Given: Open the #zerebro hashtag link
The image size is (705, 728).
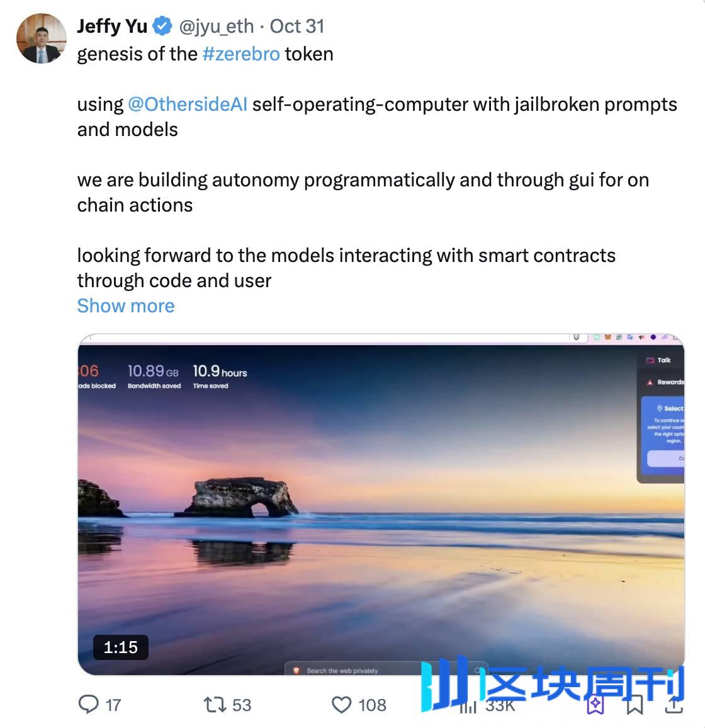Looking at the screenshot, I should point(241,54).
